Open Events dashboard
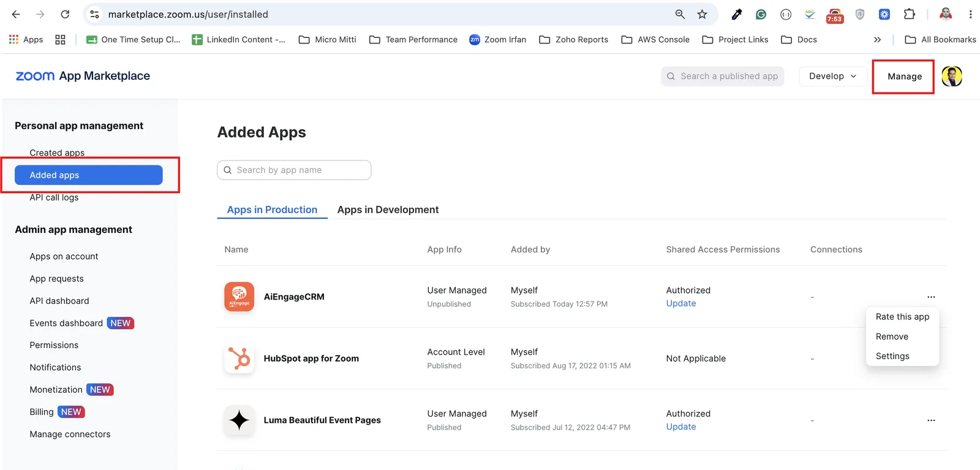This screenshot has height=470, width=980. pos(66,323)
